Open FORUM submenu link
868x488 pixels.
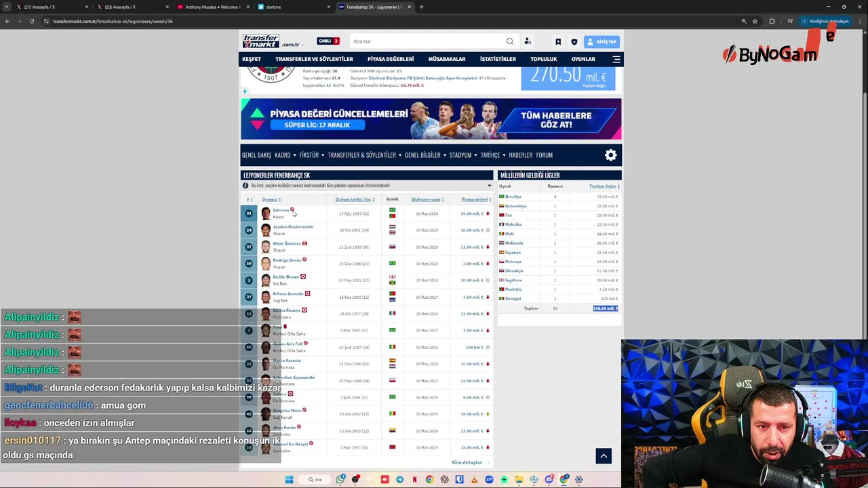click(x=545, y=155)
